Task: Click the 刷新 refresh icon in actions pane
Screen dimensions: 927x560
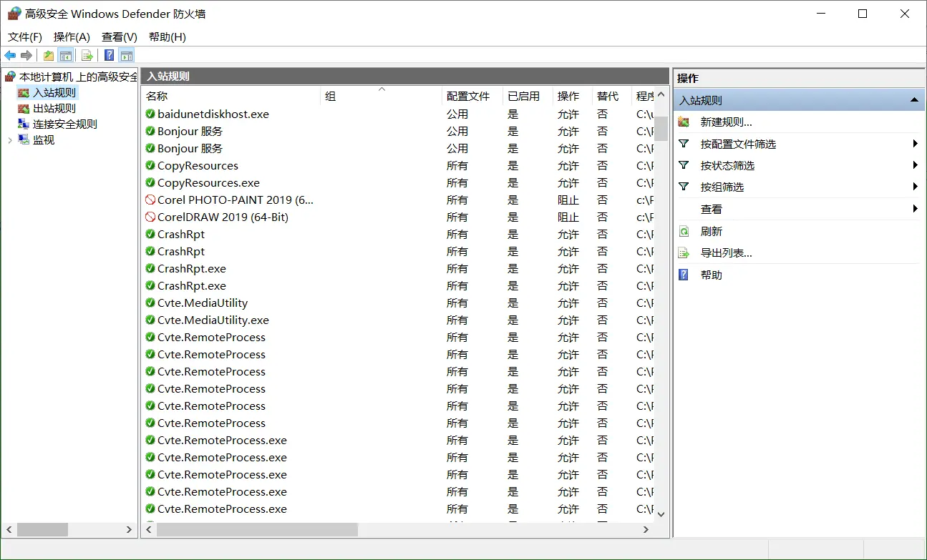Action: click(684, 232)
